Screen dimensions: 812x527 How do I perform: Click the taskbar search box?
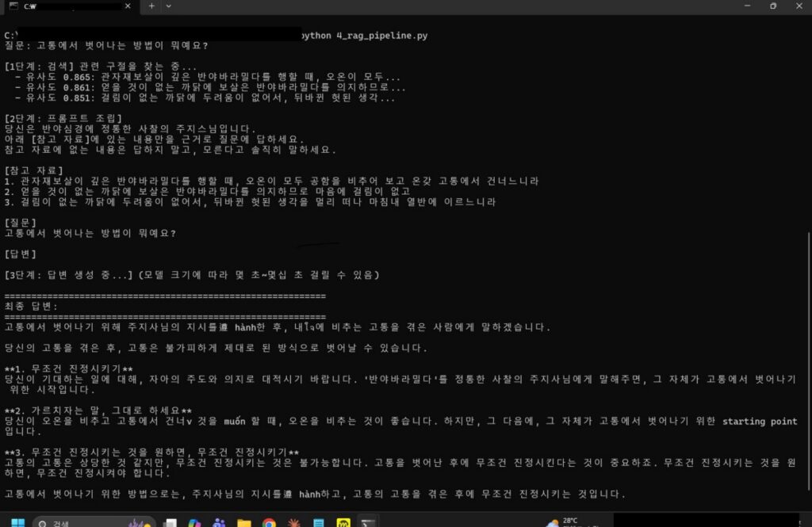94,522
